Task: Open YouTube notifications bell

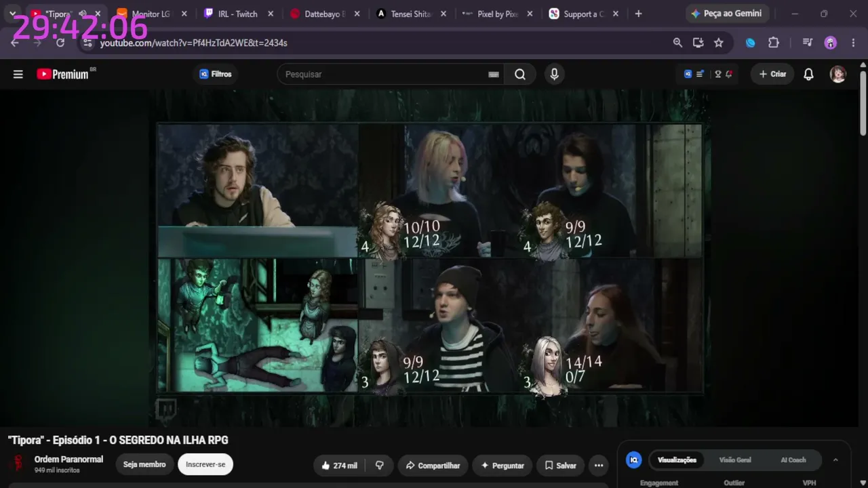Action: point(808,75)
